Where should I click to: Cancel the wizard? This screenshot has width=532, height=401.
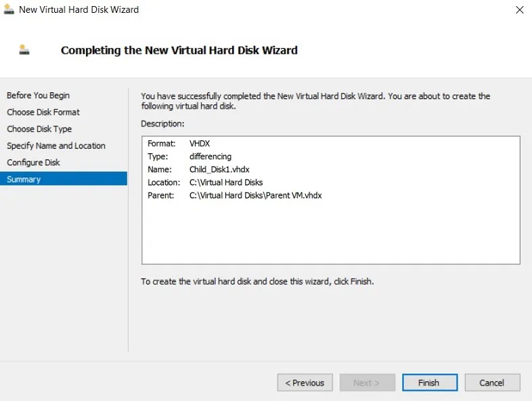(492, 383)
